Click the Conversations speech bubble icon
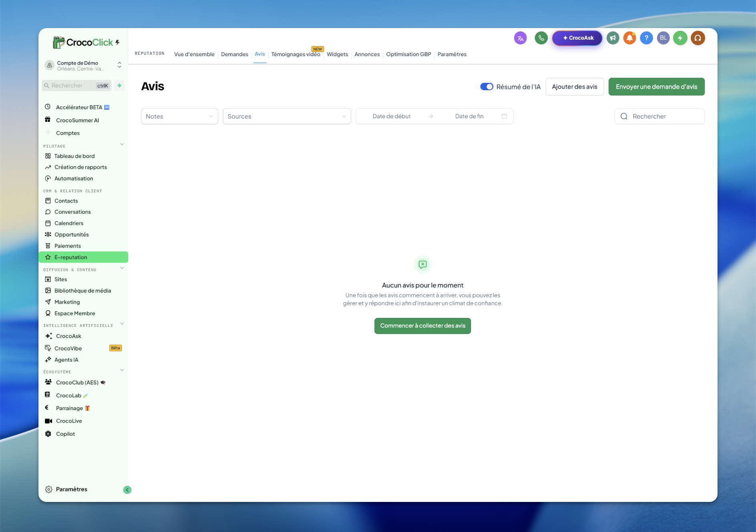This screenshot has width=756, height=532. [48, 212]
